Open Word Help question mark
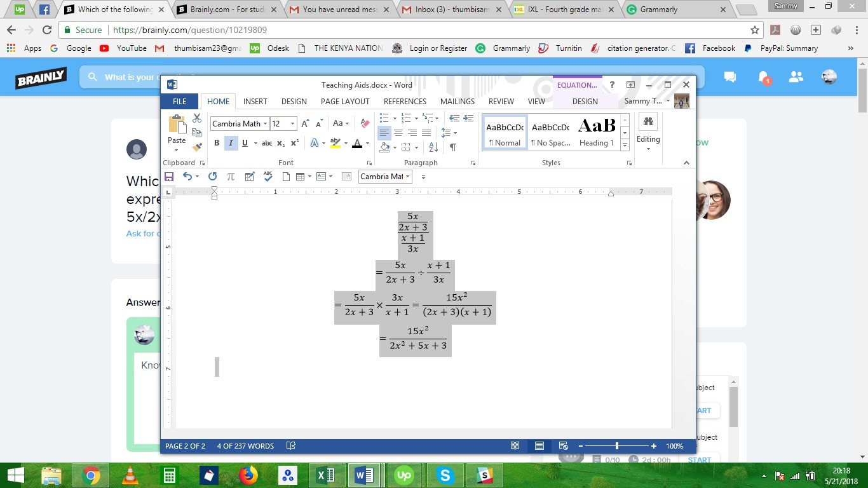This screenshot has width=868, height=488. click(612, 85)
